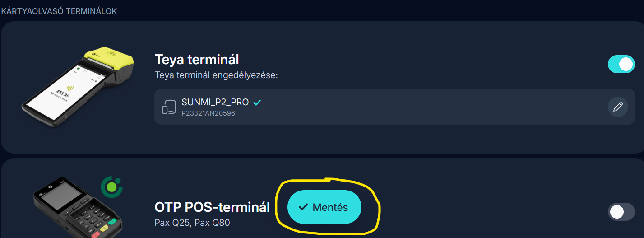Click the serial number P23321AN20596
Screen dimensions: 644x238
tap(208, 113)
